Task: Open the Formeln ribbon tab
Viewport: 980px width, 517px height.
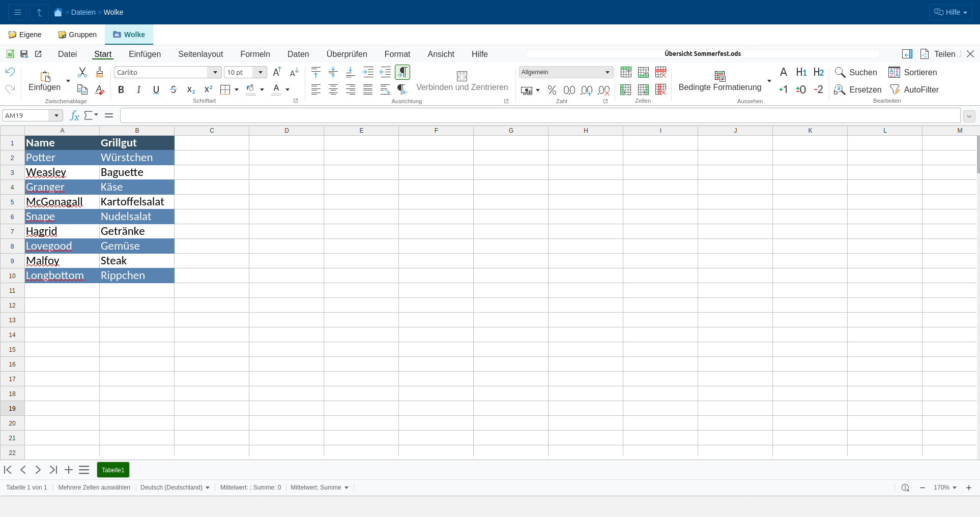Action: [x=255, y=54]
